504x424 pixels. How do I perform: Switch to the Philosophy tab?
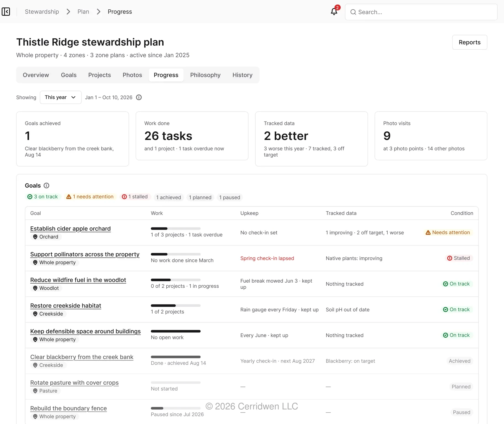tap(205, 75)
